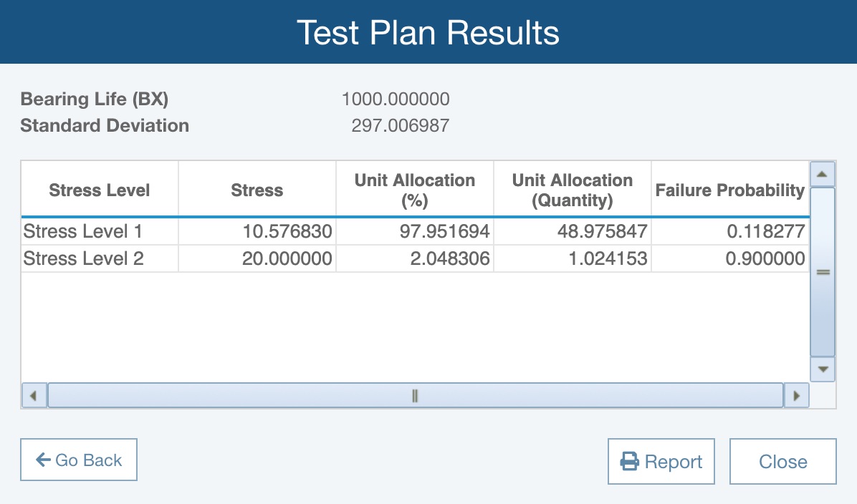Open the printable Report
This screenshot has width=857, height=504.
661,462
